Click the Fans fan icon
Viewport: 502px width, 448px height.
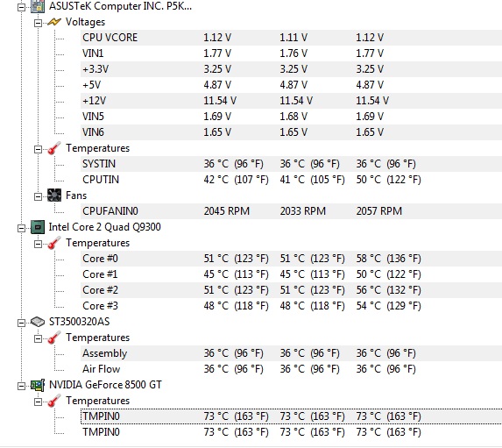(x=54, y=196)
